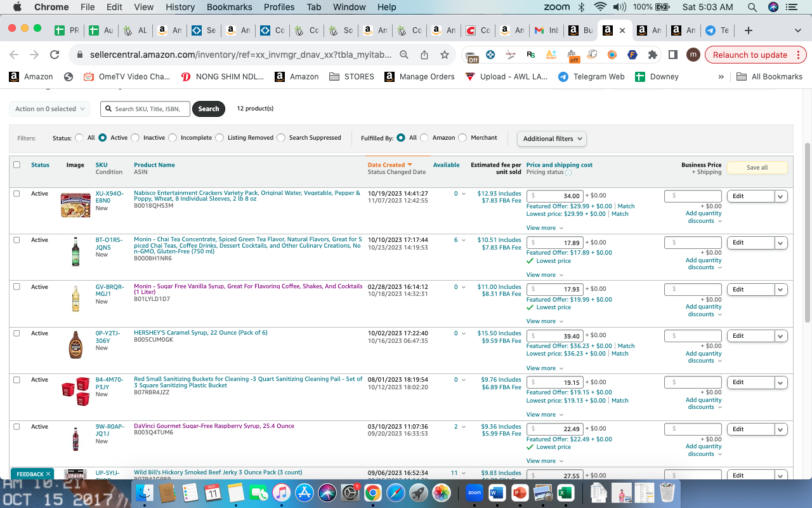Reload the Seller Central page
Viewport: 812px width, 508px height.
55,55
